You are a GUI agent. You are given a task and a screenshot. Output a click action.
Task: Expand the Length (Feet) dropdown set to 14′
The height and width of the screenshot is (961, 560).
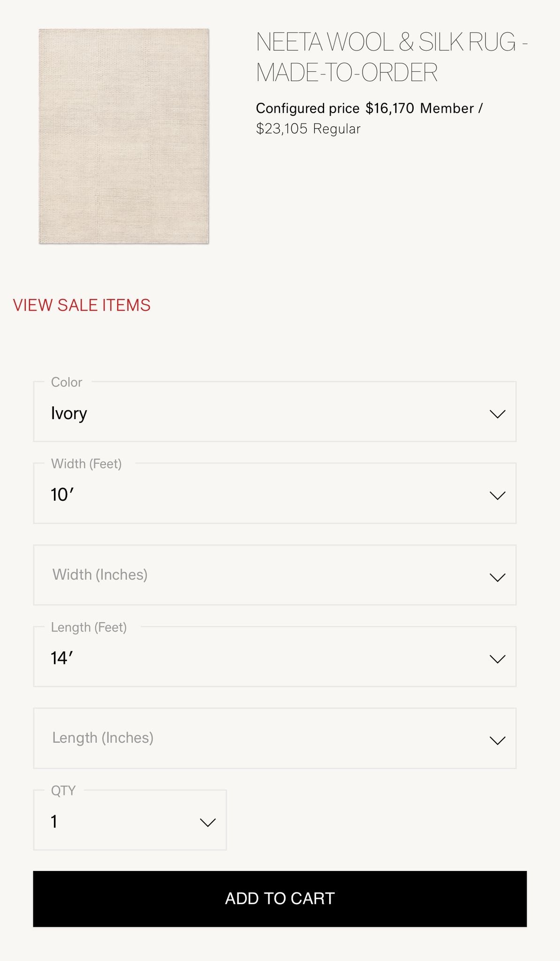coord(274,657)
